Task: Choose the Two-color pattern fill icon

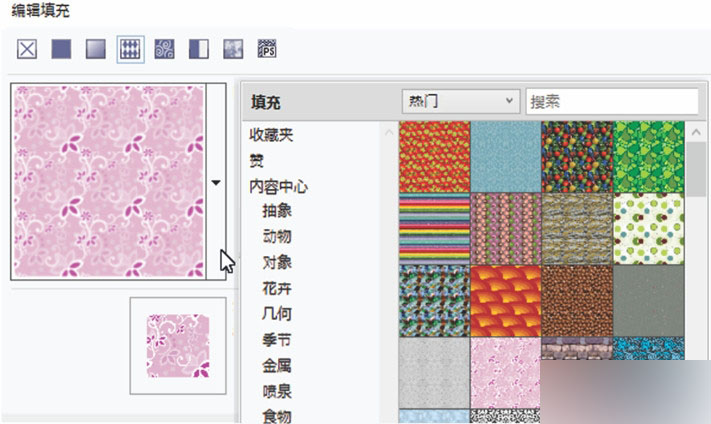Action: [199, 49]
